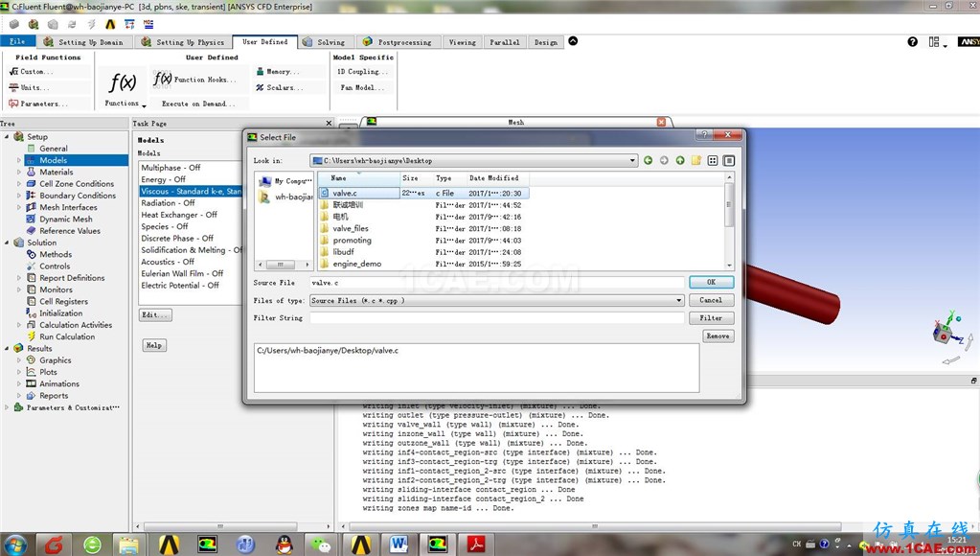Expand Functions dropdown arrow

(144, 105)
